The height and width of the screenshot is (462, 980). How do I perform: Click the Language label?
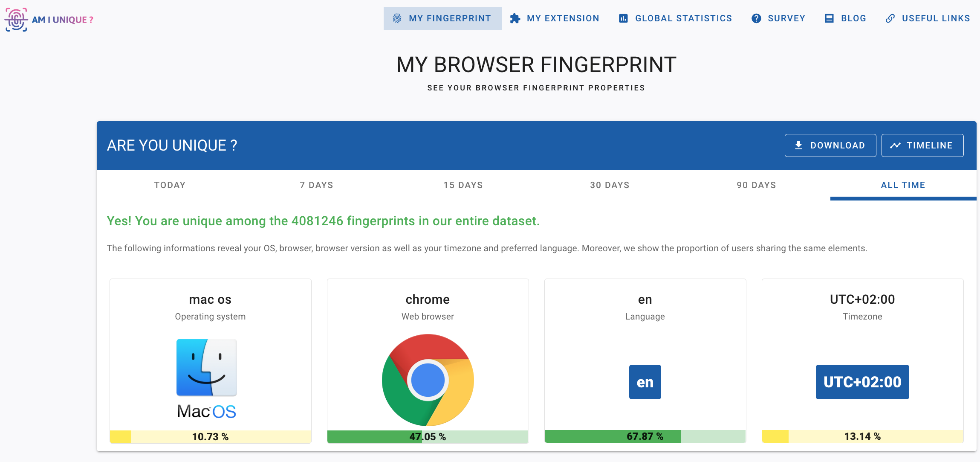click(645, 317)
